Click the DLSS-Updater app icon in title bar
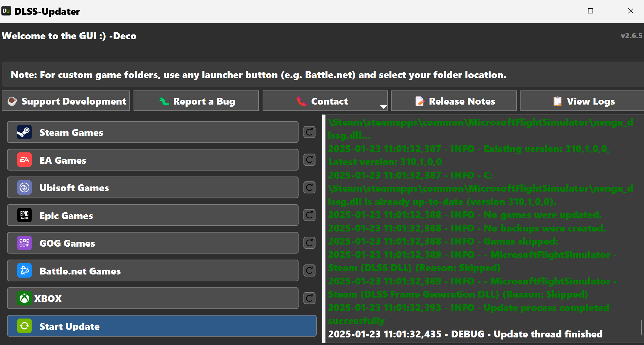644x345 pixels. point(6,11)
